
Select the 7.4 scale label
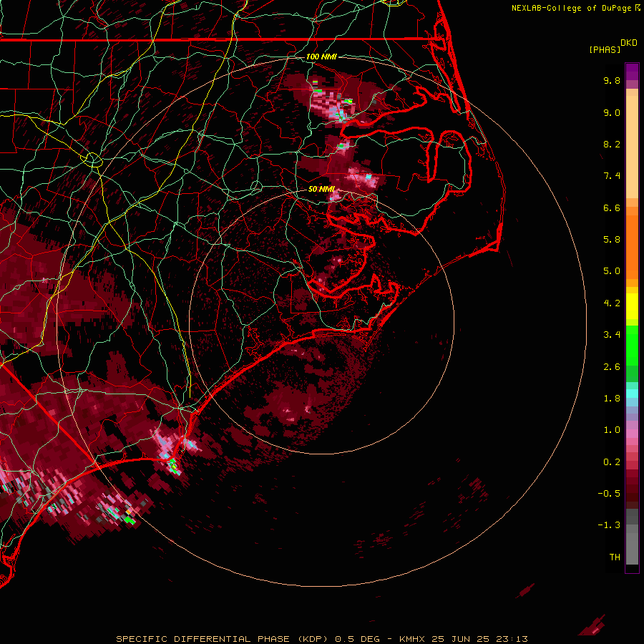[612, 176]
